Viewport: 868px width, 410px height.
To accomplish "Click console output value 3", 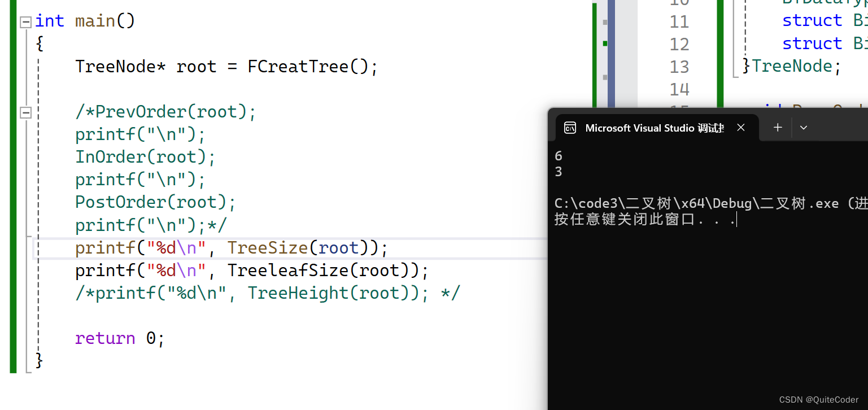I will (559, 172).
